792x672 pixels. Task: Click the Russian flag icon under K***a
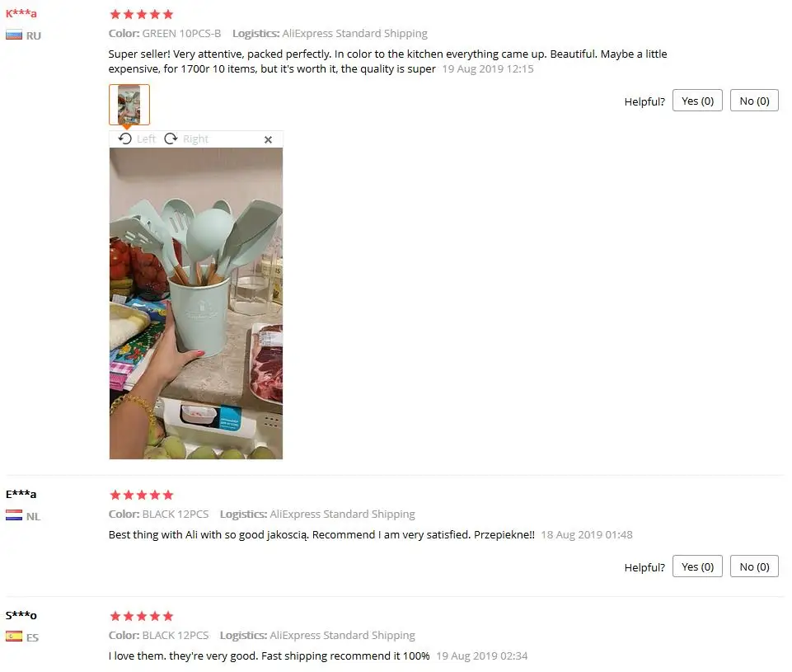[14, 35]
